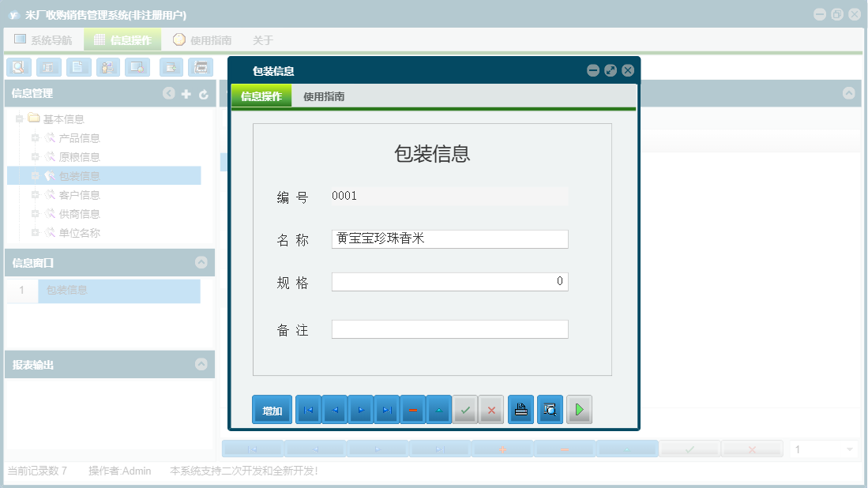
Task: Delete record with red minus button in dialog
Action: click(412, 410)
